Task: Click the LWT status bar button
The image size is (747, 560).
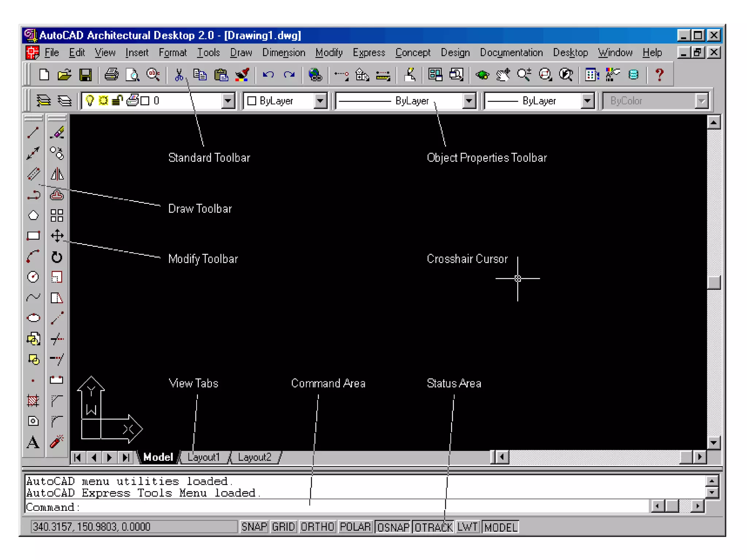Action: [467, 527]
